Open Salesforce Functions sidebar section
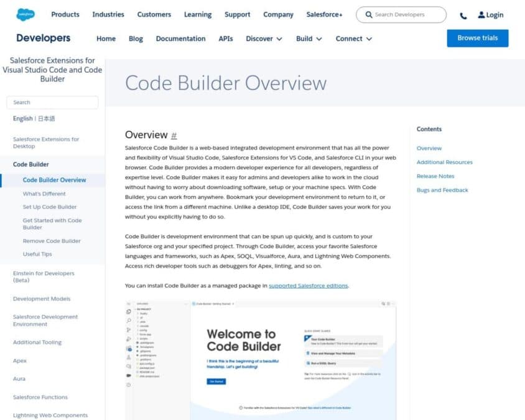The width and height of the screenshot is (525, 420). (40, 397)
